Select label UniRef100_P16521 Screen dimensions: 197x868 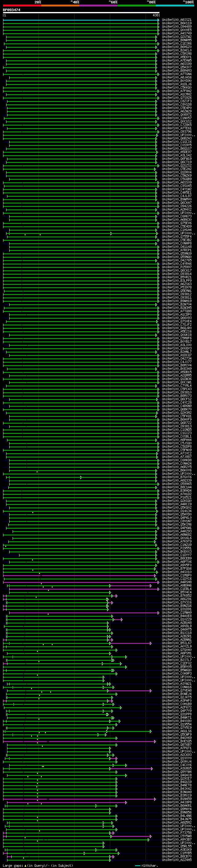pyautogui.click(x=177, y=497)
